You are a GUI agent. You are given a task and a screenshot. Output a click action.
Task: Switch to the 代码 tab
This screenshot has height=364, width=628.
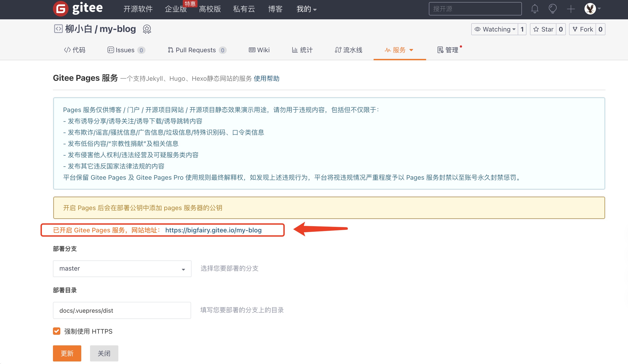tap(75, 50)
